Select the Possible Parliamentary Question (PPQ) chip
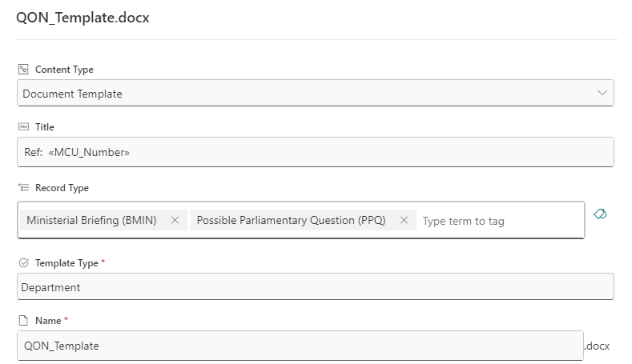Screen dimensions: 632x364 (291, 221)
